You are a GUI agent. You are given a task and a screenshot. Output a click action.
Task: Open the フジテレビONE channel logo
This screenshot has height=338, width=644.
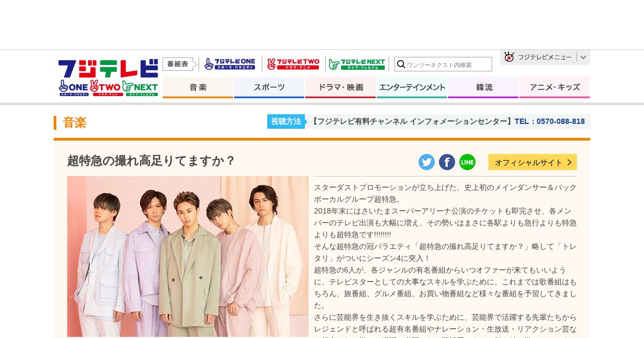230,64
